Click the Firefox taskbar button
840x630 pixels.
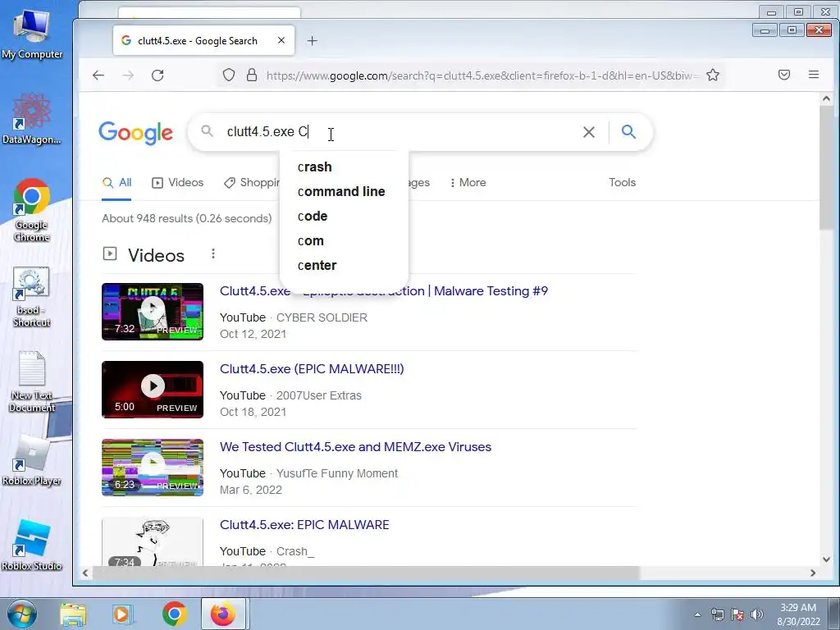(223, 614)
